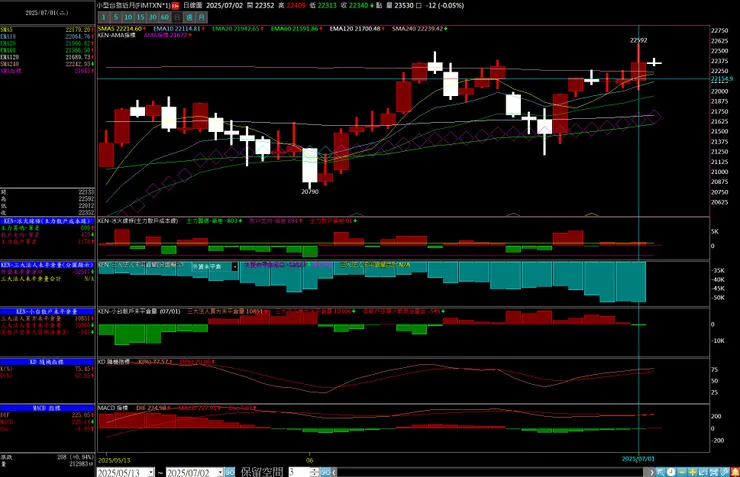Click the yellow minus zoom-out icon
Viewport: 740px width, 477px height.
pyautogui.click(x=682, y=471)
